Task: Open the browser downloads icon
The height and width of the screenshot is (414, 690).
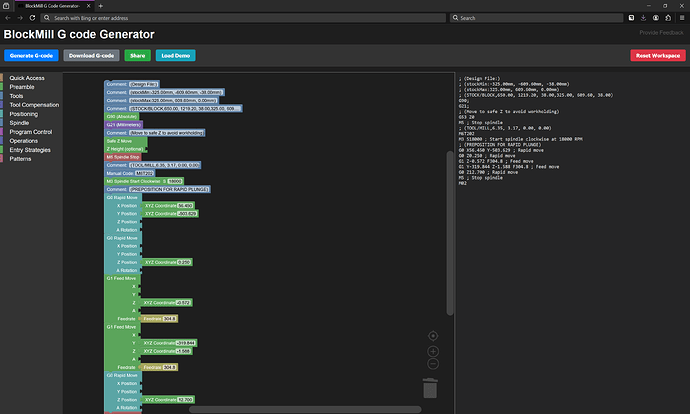Action: tap(643, 18)
